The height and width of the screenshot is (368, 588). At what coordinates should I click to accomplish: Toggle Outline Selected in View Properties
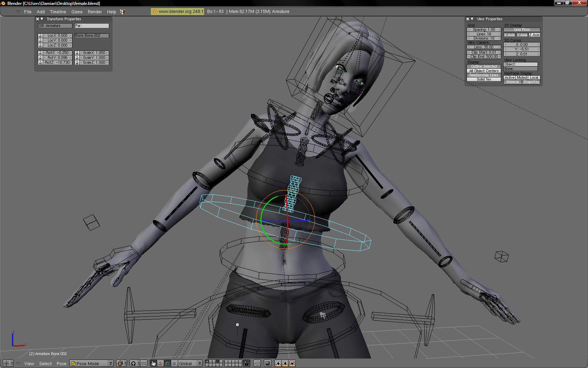click(483, 66)
